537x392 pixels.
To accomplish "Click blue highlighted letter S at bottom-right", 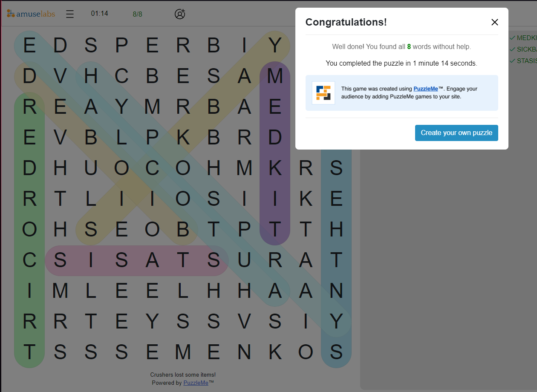I will pos(336,352).
